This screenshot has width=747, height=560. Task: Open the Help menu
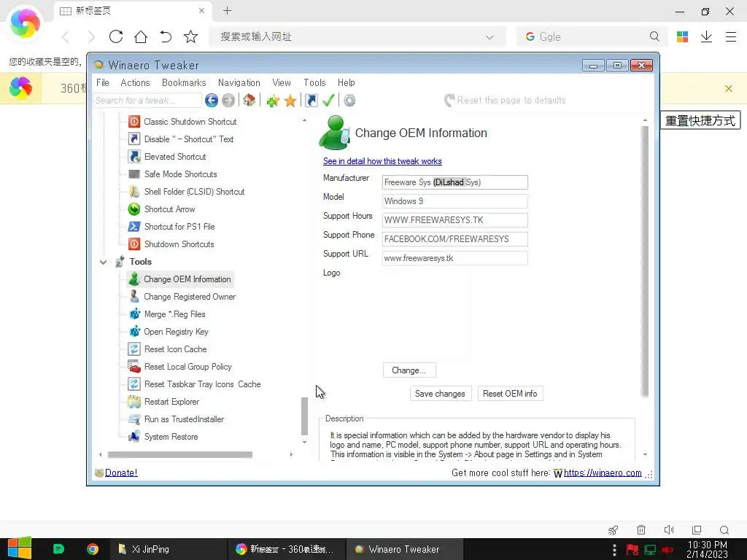coord(347,83)
